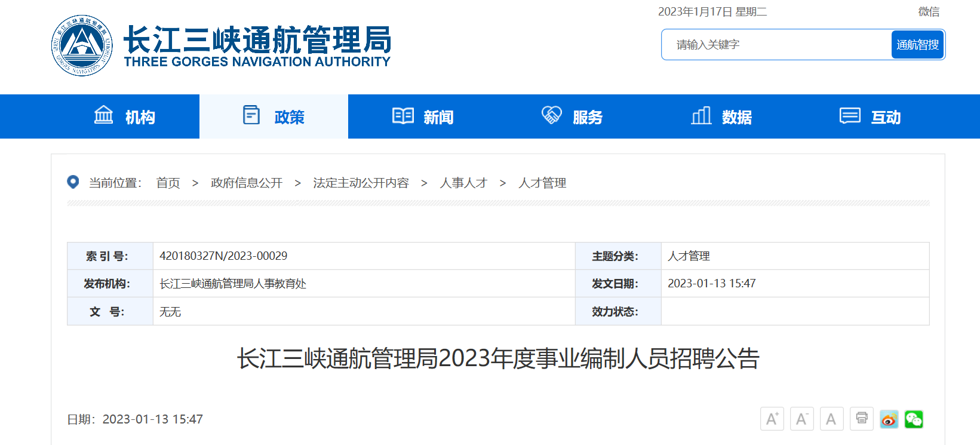Go to 首页 in the breadcrumb
The width and height of the screenshot is (980, 445).
[x=168, y=183]
